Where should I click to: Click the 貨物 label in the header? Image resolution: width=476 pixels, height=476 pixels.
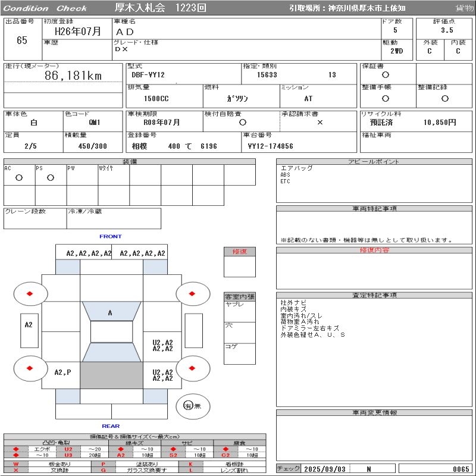pyautogui.click(x=464, y=8)
